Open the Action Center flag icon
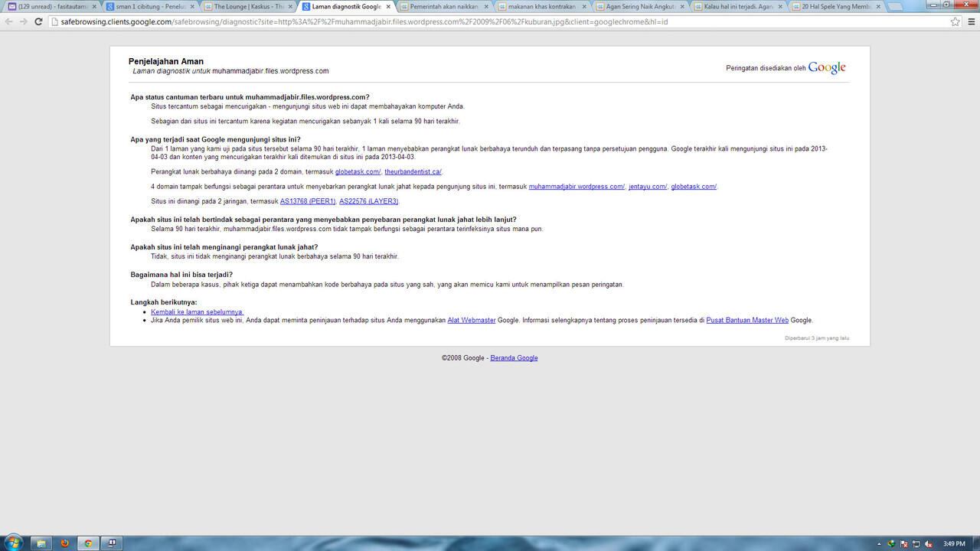 click(903, 543)
